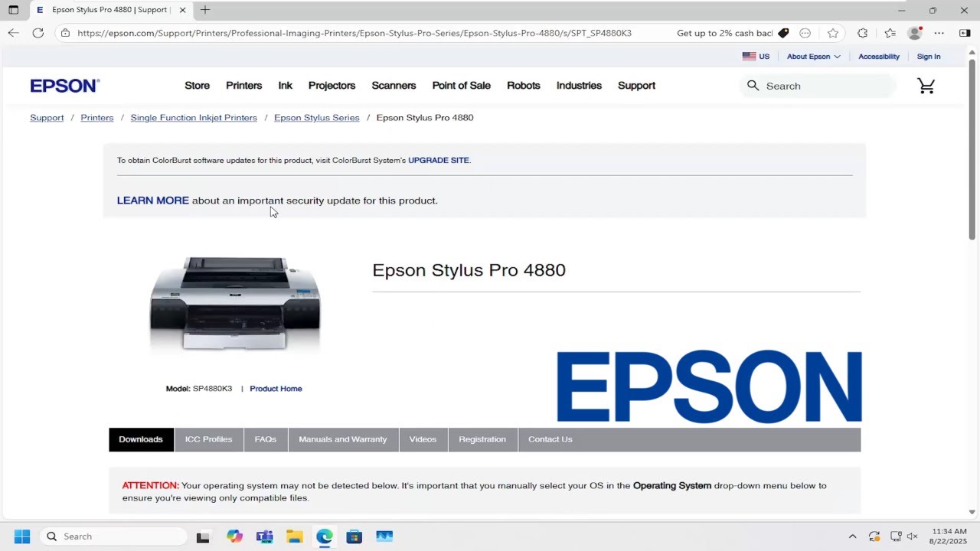
Task: Open the Manuals and Warranty tab
Action: click(343, 439)
